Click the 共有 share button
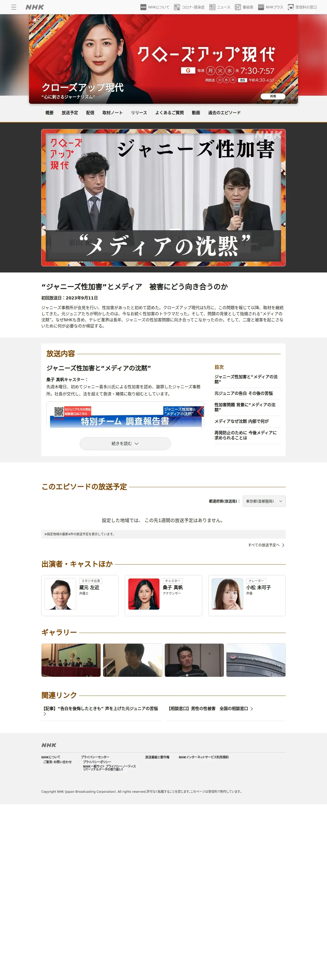 click(x=273, y=96)
